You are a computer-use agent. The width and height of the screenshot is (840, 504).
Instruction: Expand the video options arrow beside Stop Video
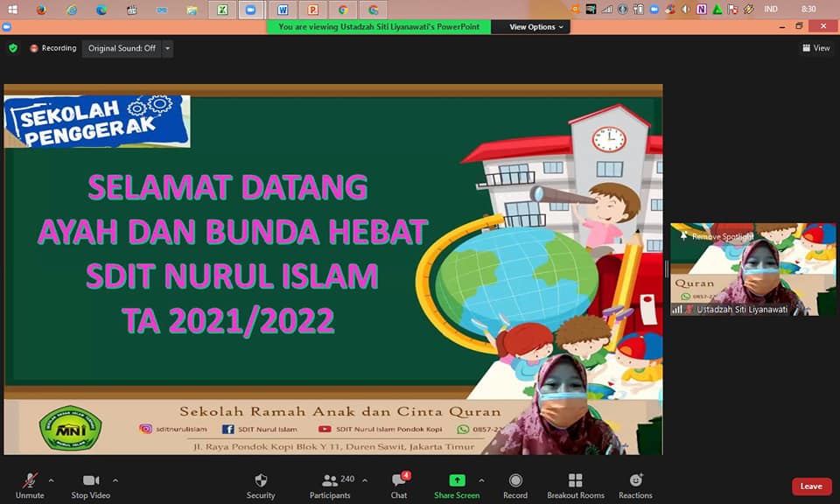115,480
